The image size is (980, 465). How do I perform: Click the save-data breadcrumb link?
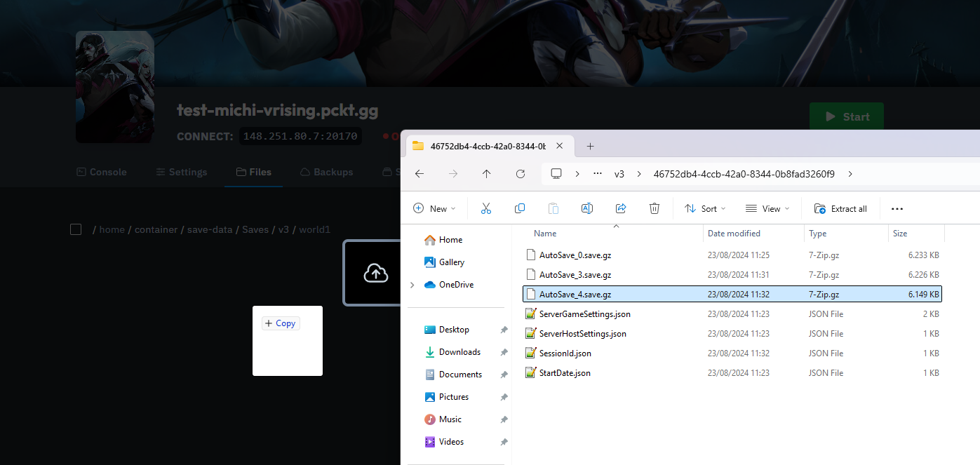click(210, 229)
